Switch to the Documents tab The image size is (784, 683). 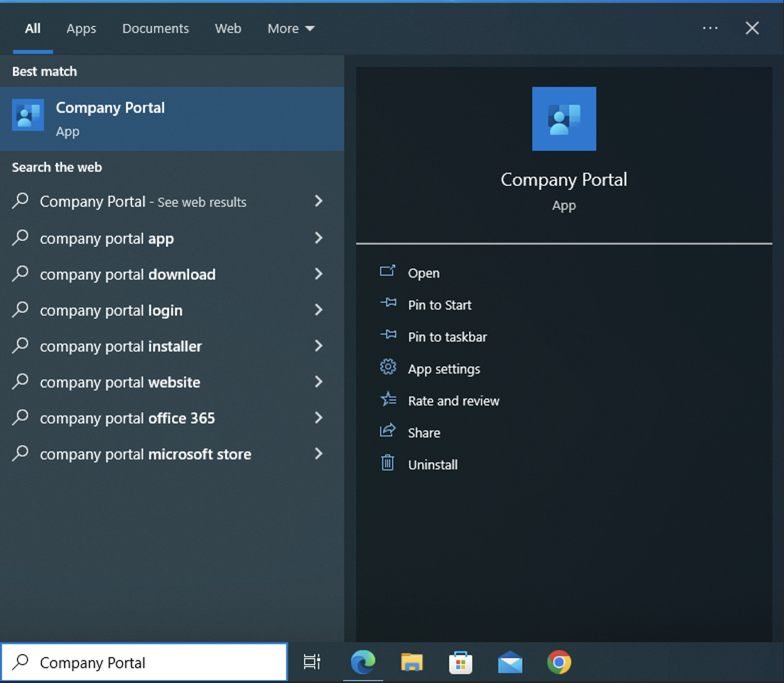pos(155,28)
